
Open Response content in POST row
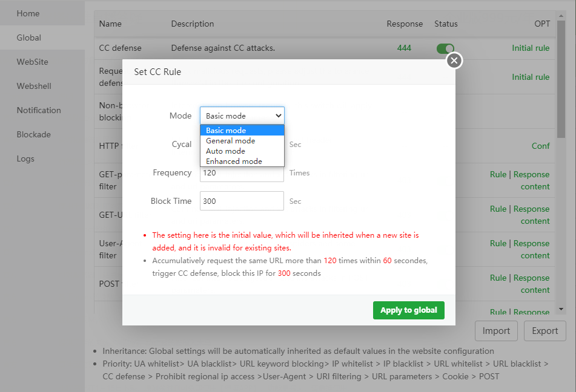pyautogui.click(x=532, y=284)
